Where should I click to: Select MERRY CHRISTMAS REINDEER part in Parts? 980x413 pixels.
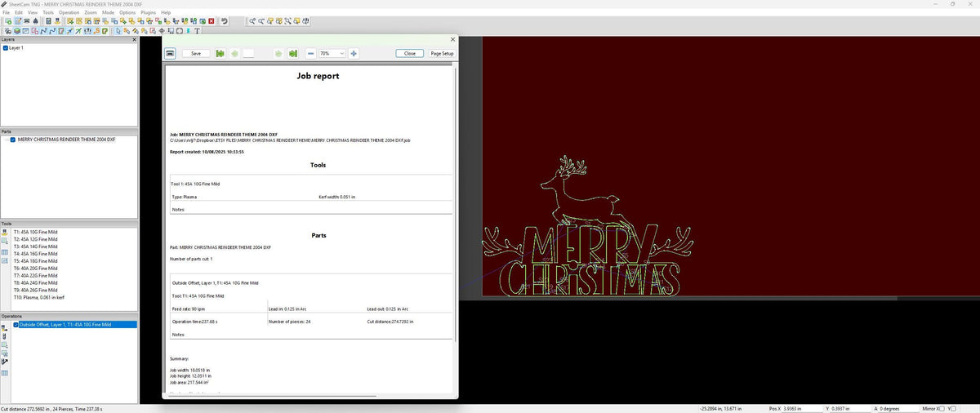point(67,140)
